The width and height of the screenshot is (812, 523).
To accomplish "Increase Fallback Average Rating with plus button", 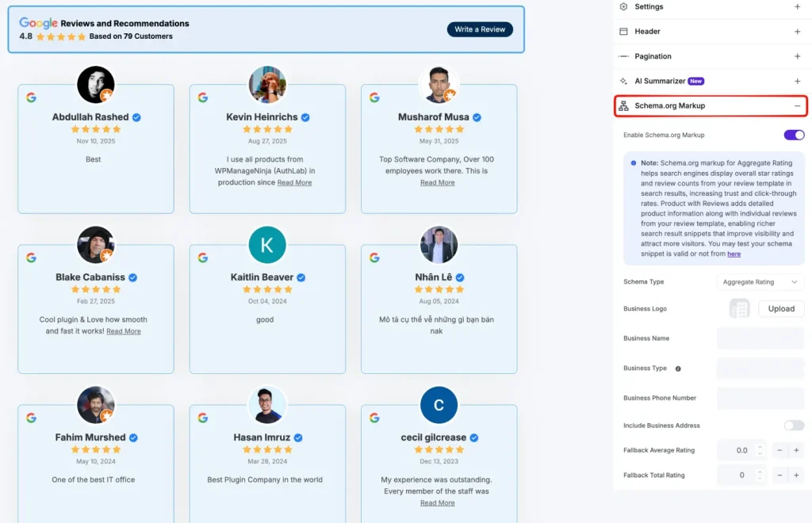I will point(796,450).
